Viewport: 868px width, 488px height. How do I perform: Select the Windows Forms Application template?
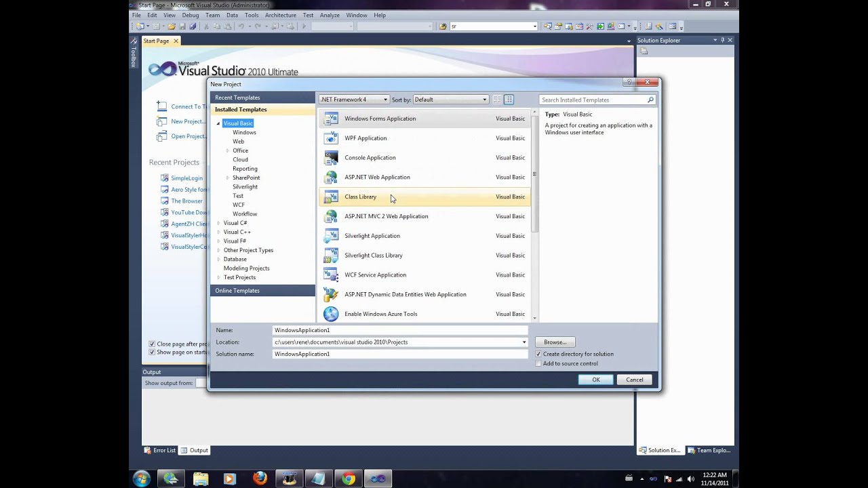point(425,119)
